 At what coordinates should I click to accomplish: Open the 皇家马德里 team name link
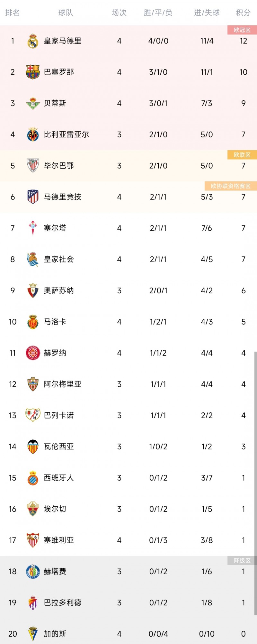(x=63, y=41)
